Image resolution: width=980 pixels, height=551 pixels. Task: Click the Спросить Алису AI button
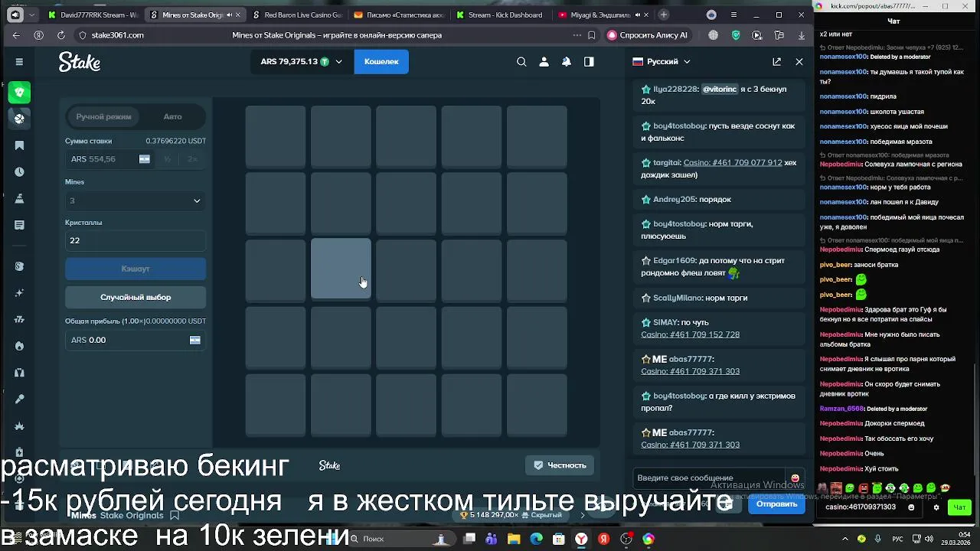click(x=648, y=35)
